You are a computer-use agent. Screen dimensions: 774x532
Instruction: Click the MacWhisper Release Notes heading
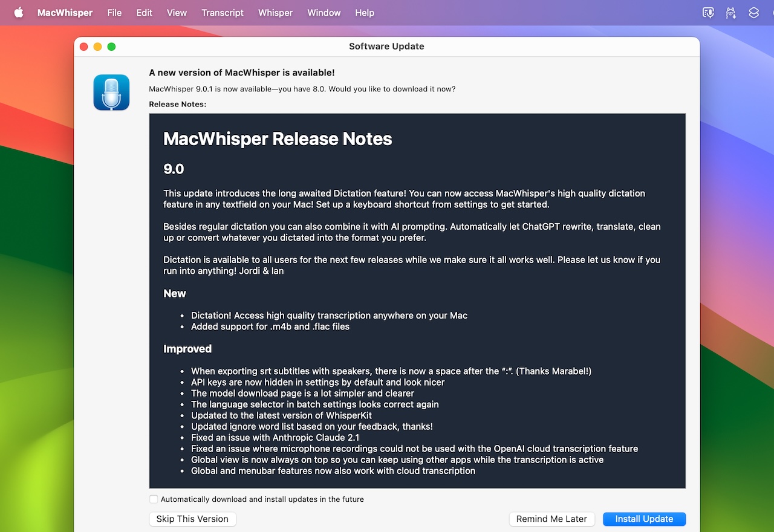coord(278,139)
